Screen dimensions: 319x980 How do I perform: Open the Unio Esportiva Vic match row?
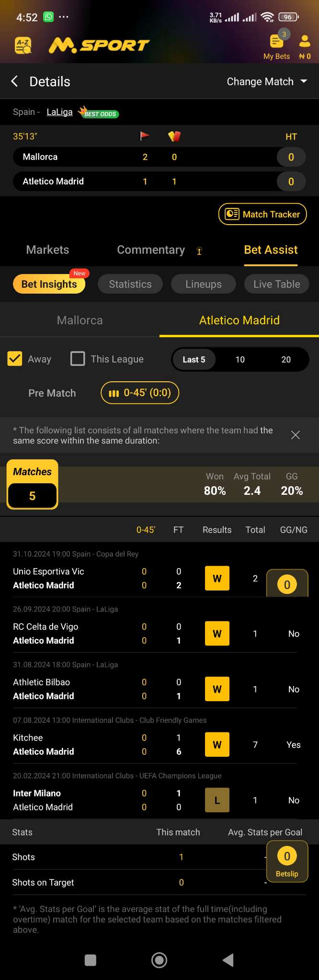tap(96, 578)
